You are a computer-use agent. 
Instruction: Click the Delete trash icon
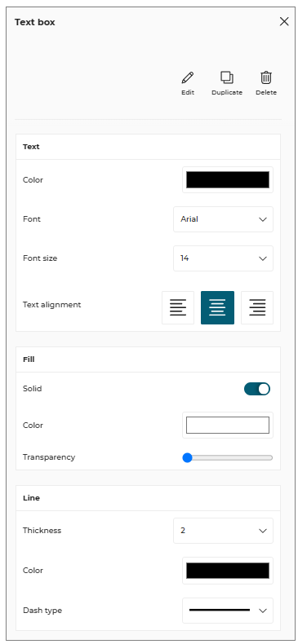click(266, 77)
